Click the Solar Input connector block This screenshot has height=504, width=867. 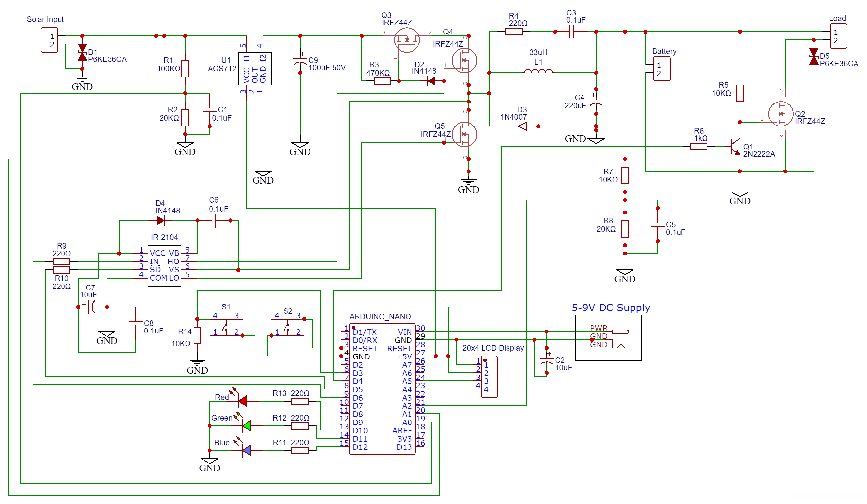coord(49,40)
